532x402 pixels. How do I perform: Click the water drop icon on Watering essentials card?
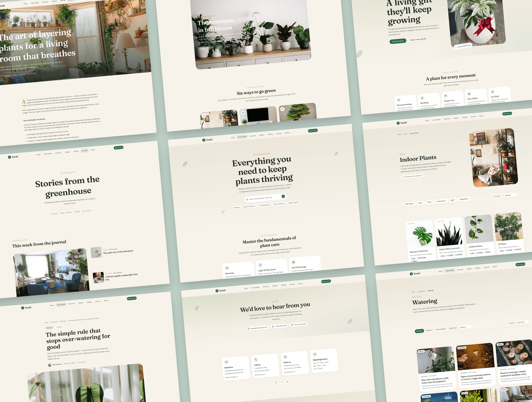[227, 268]
